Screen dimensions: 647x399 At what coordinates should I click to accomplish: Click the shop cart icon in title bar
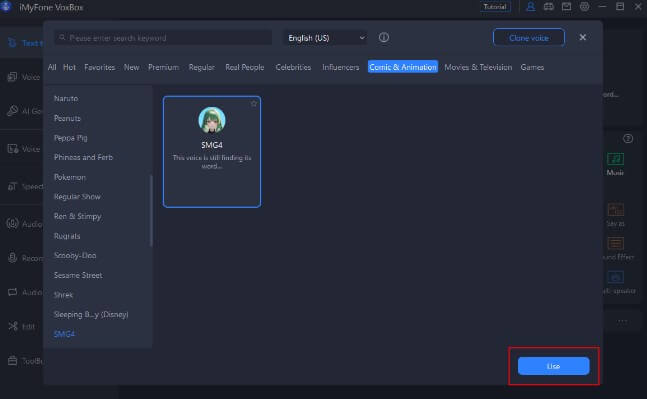click(x=548, y=7)
